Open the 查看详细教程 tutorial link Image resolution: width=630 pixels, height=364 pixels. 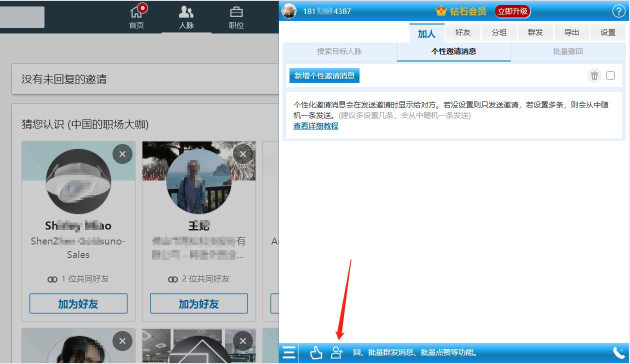pyautogui.click(x=315, y=126)
